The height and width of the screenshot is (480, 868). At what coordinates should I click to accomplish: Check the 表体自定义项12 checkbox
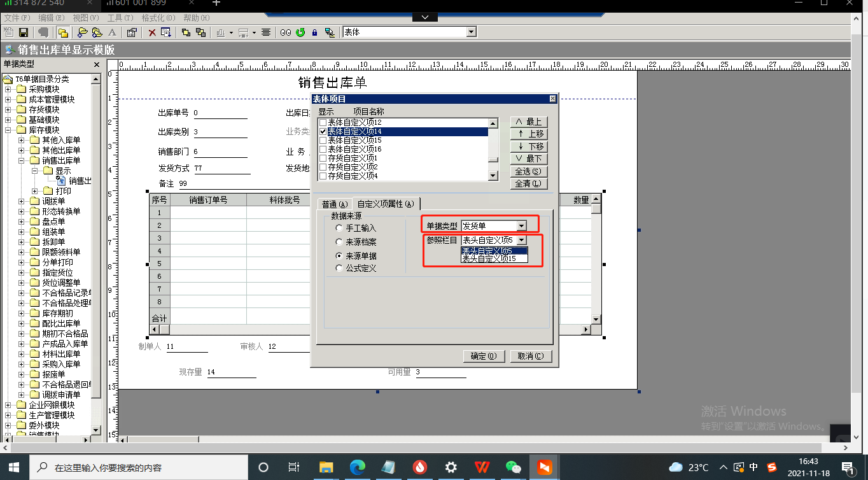tap(323, 122)
